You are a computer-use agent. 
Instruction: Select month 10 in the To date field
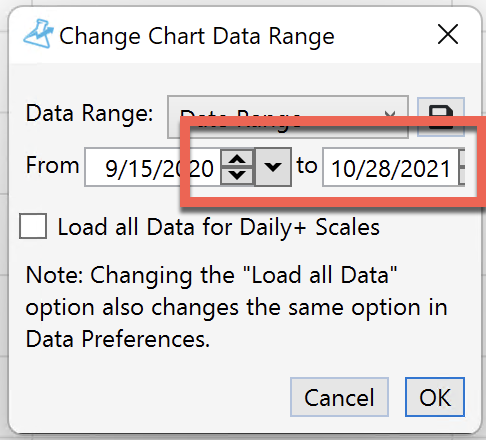click(344, 168)
